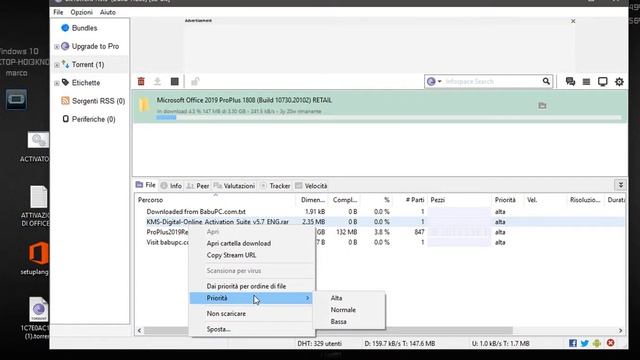The width and height of the screenshot is (640, 360).
Task: Switch to the Velocità tab
Action: [311, 186]
